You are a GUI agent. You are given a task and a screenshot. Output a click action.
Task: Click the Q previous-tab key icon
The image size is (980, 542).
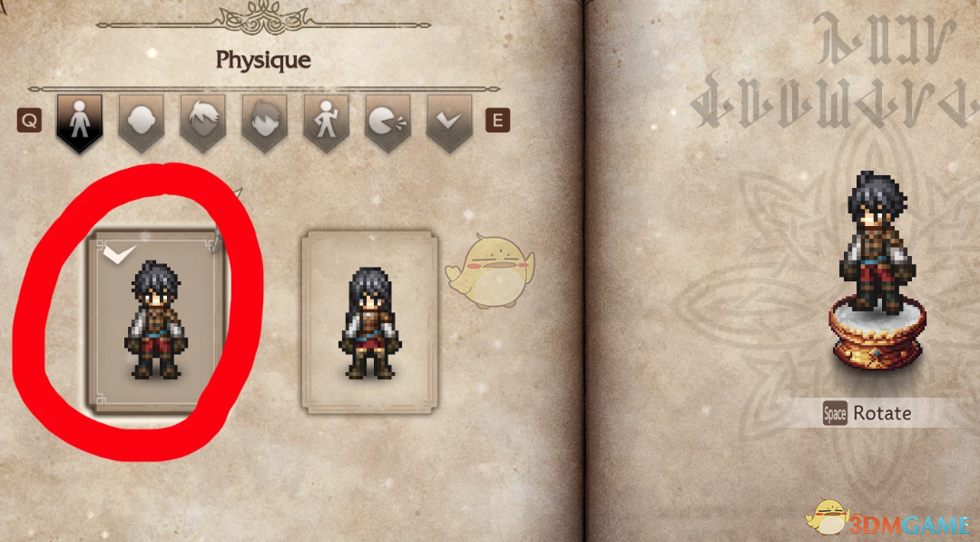pyautogui.click(x=29, y=120)
